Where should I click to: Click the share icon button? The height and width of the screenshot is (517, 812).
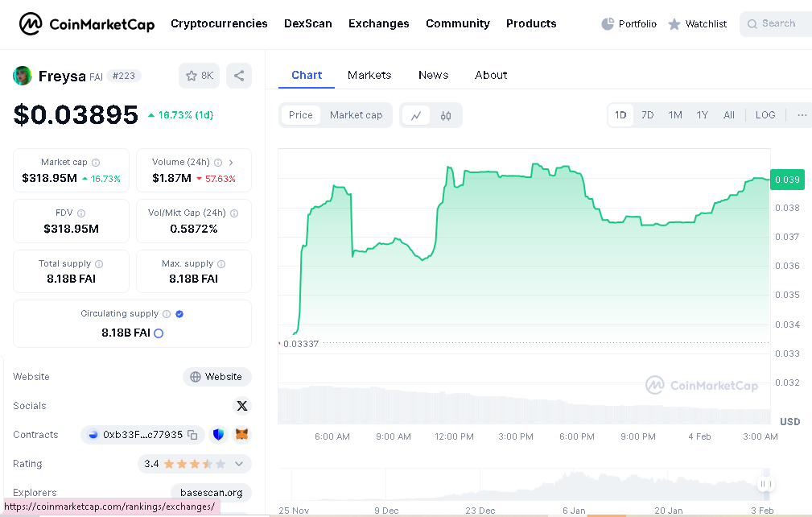239,76
